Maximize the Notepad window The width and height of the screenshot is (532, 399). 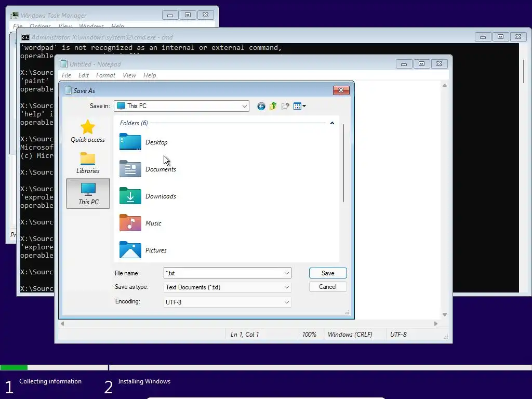point(422,64)
